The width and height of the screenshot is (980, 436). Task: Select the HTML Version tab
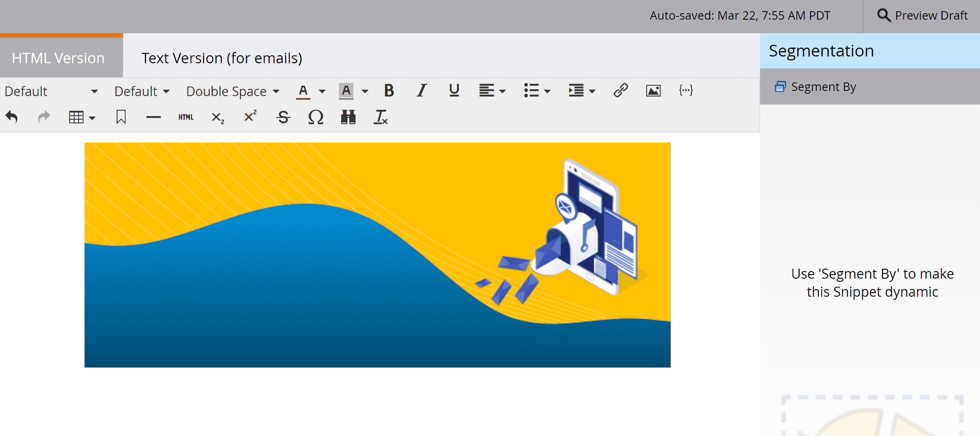(x=58, y=58)
